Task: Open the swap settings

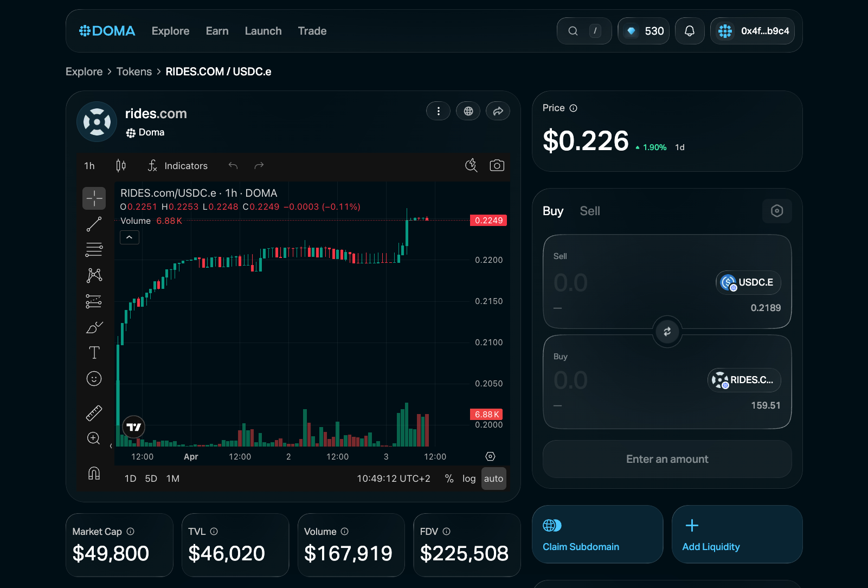Action: pos(777,211)
